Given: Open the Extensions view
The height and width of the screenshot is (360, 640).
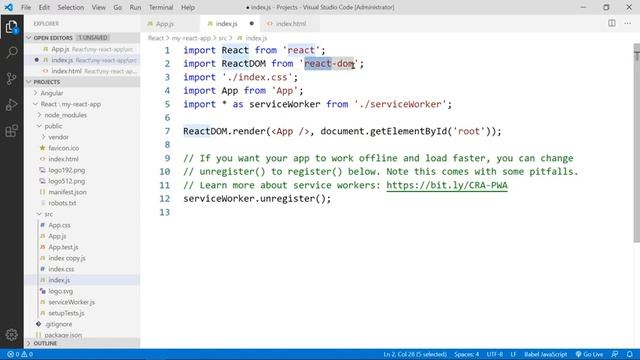Looking at the screenshot, I should pos(11,131).
